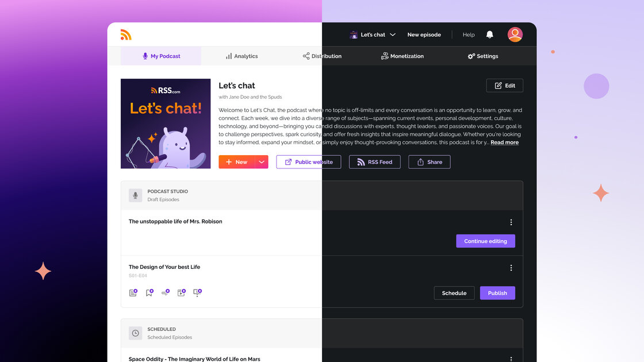The image size is (644, 362).
Task: Click Read more in podcast description
Action: [504, 143]
